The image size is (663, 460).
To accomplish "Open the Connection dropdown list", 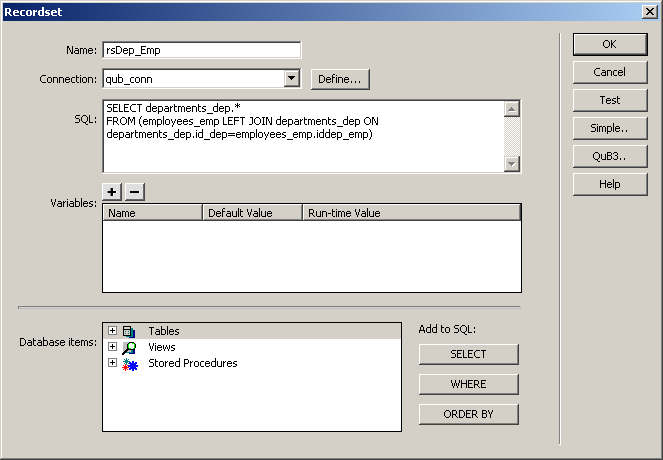I will tap(291, 78).
